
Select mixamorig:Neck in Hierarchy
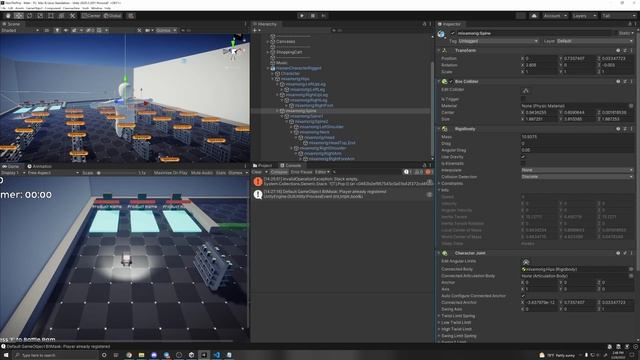coord(315,132)
